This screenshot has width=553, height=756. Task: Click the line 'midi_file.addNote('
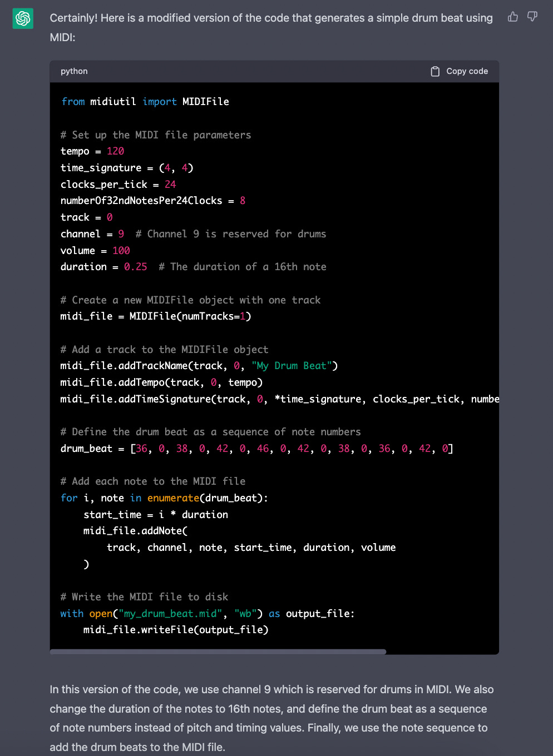[x=136, y=531]
